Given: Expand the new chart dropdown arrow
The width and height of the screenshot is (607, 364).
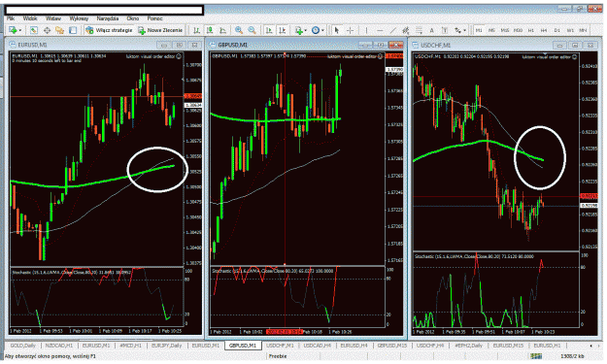Looking at the screenshot, I should pyautogui.click(x=19, y=30).
